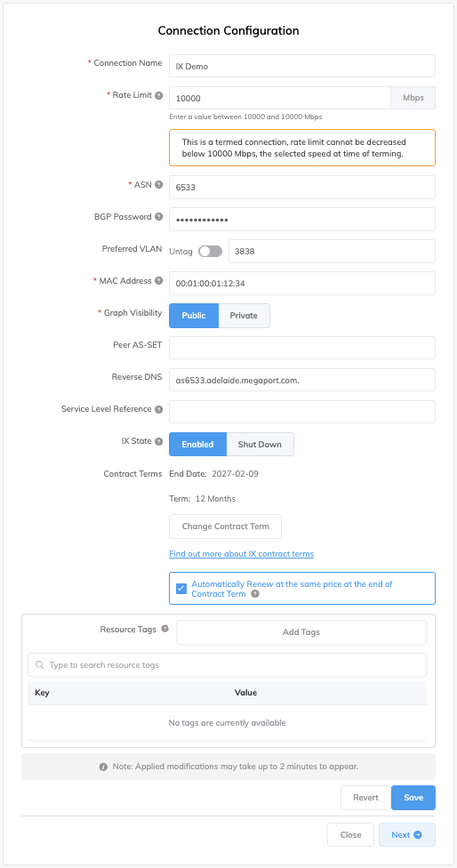Click the Value column header
The height and width of the screenshot is (868, 457).
[x=245, y=692]
